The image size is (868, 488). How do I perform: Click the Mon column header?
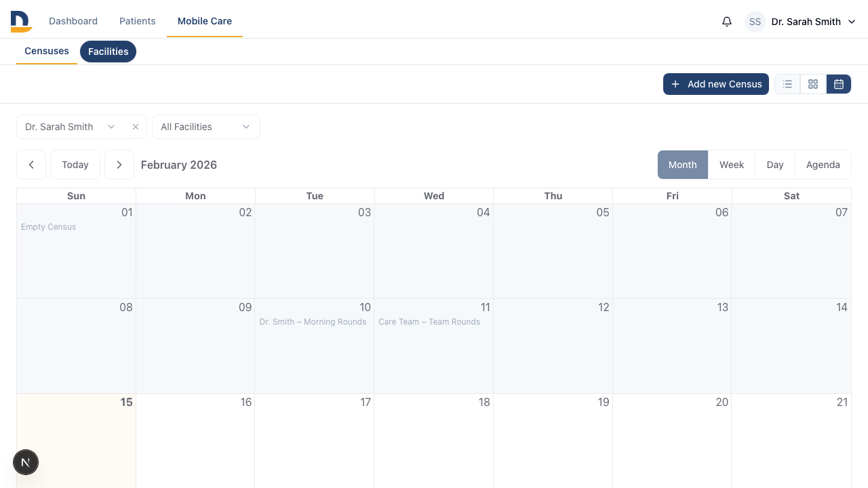[195, 196]
